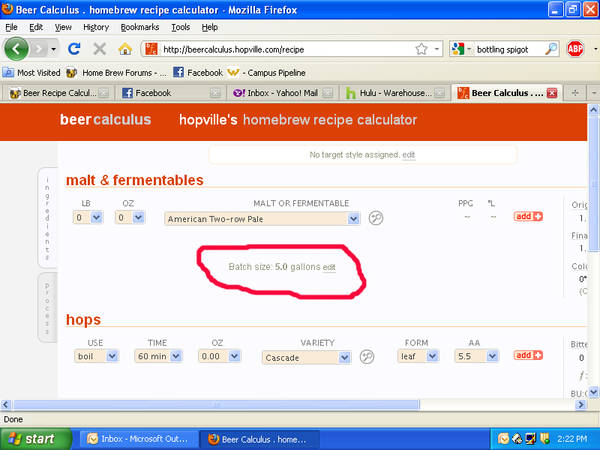Click the stop loading X icon
Screen dimensions: 600x450
[99, 49]
